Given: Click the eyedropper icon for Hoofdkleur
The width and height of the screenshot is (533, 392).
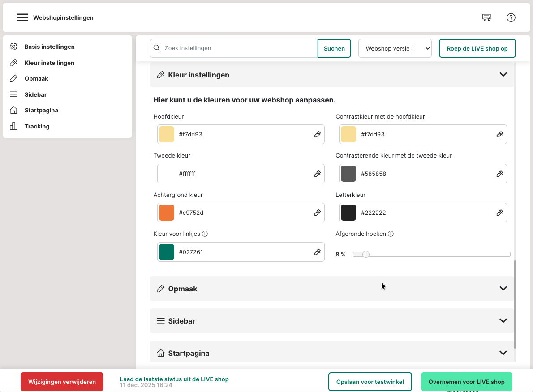Looking at the screenshot, I should coord(318,134).
